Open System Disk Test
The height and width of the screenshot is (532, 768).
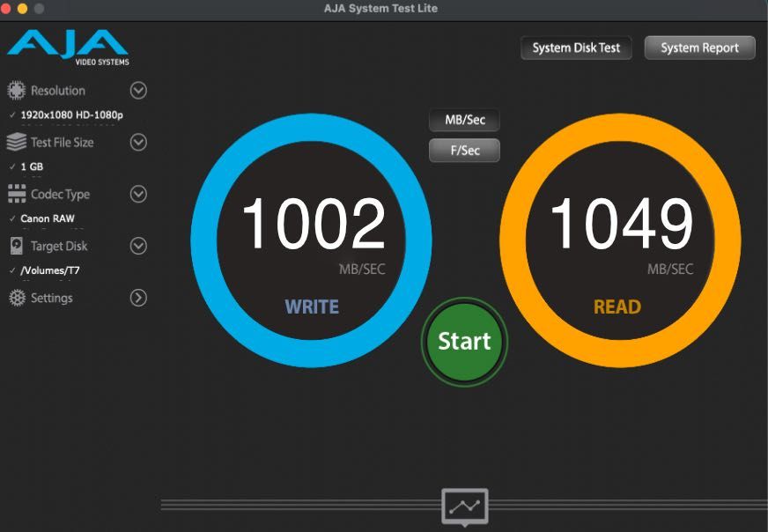coord(576,48)
